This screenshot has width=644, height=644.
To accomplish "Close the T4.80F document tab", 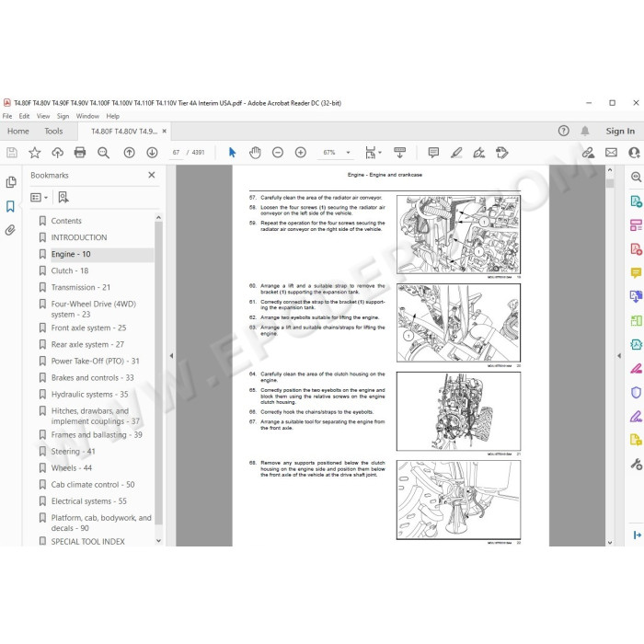I will tap(165, 131).
